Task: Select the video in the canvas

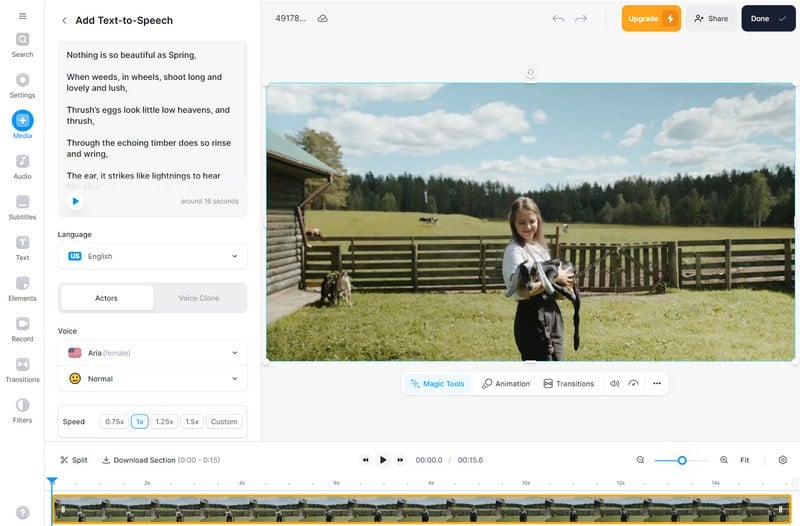Action: click(531, 222)
